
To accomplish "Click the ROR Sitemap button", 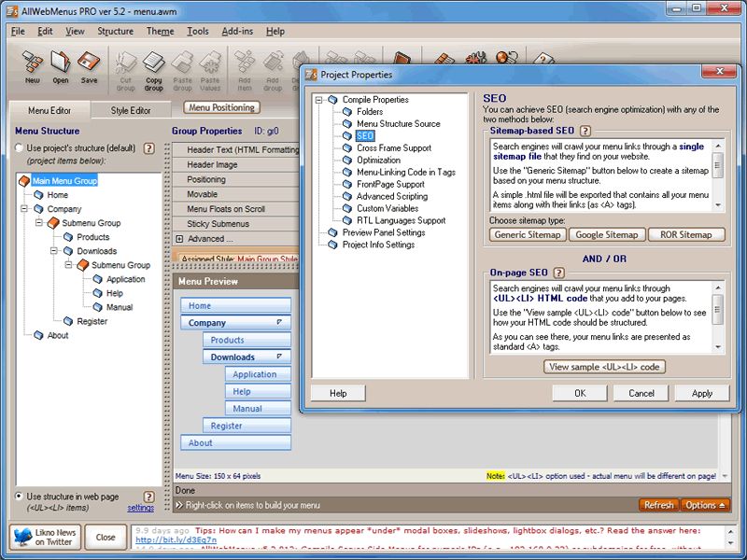I will tap(686, 235).
